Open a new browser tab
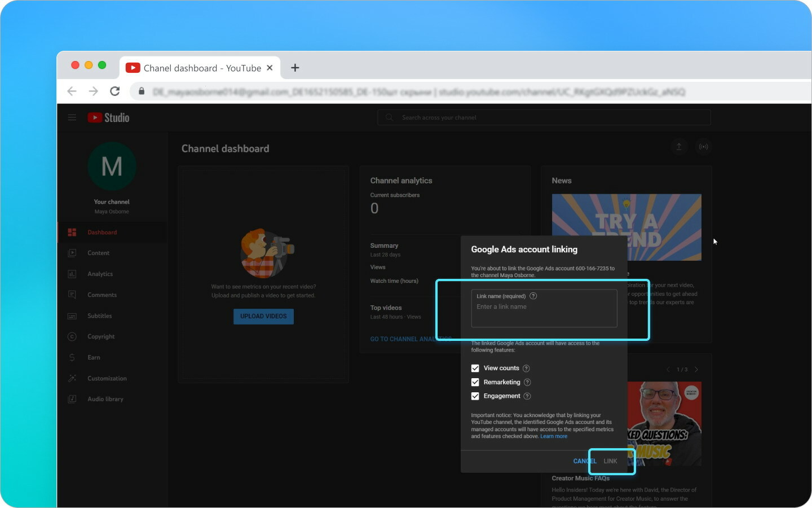 click(295, 68)
